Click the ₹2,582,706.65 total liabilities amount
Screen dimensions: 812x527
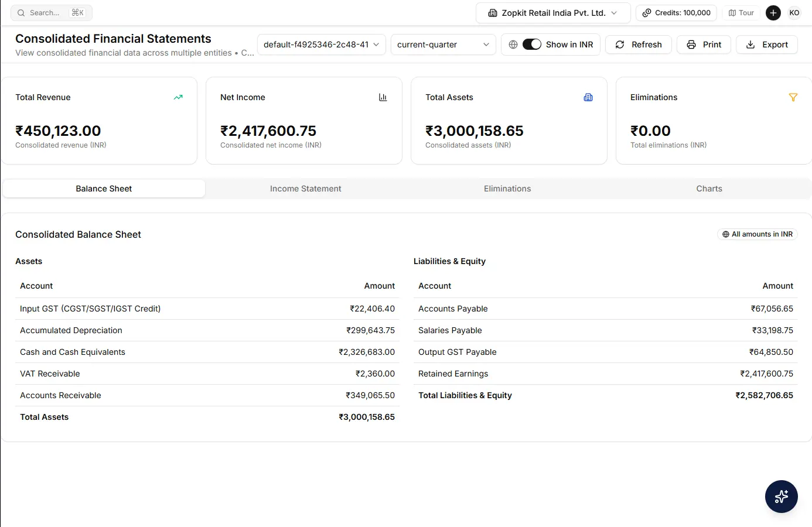tap(764, 395)
